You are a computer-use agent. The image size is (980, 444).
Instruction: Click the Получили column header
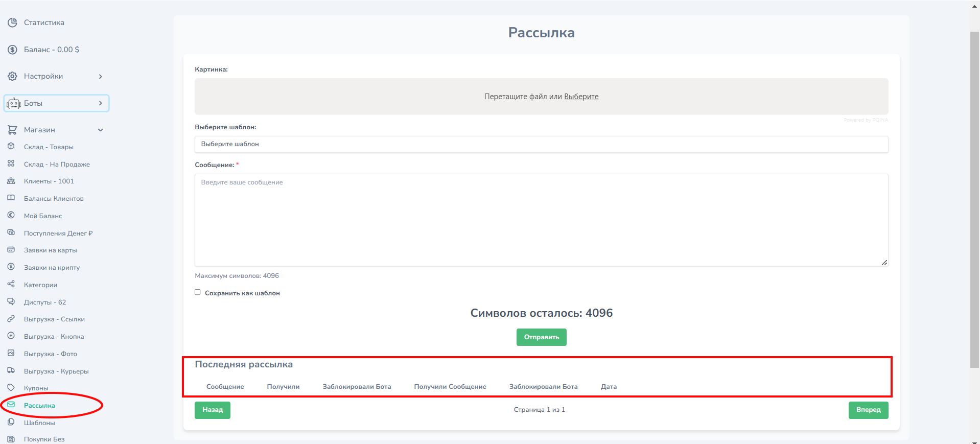point(283,387)
